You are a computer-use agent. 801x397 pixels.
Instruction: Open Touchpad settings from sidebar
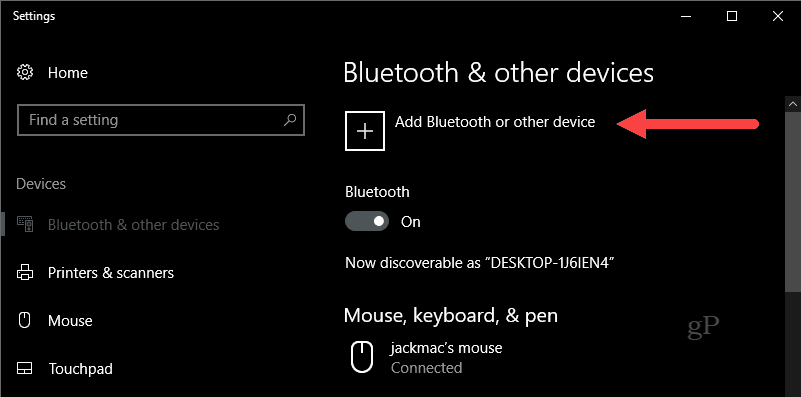click(x=81, y=369)
